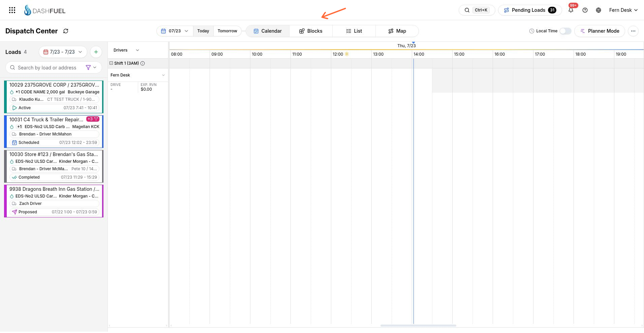Switch to List view

354,31
